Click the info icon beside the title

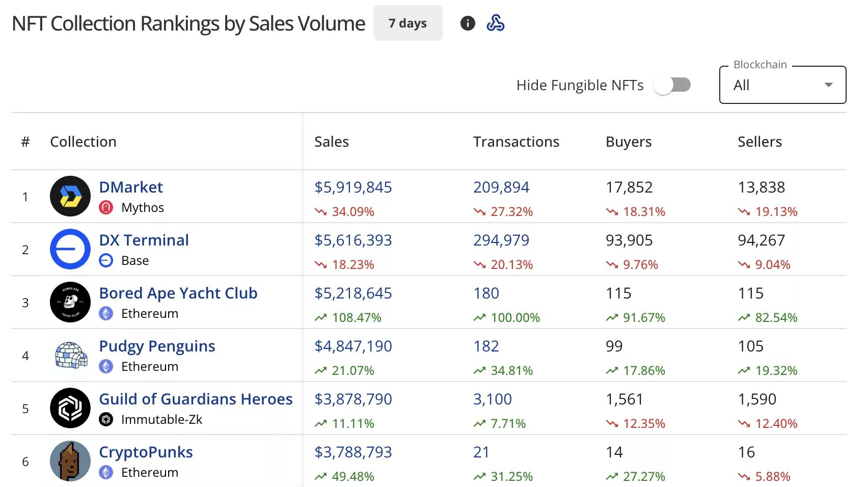467,23
